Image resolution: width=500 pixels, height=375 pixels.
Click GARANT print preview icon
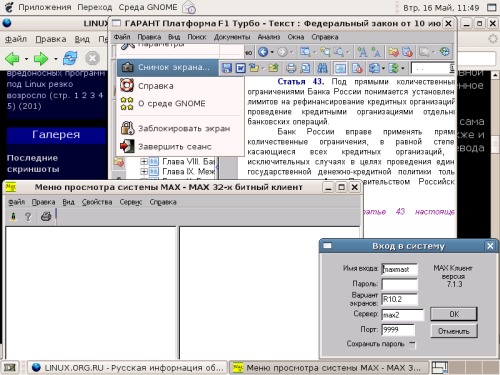305,68
